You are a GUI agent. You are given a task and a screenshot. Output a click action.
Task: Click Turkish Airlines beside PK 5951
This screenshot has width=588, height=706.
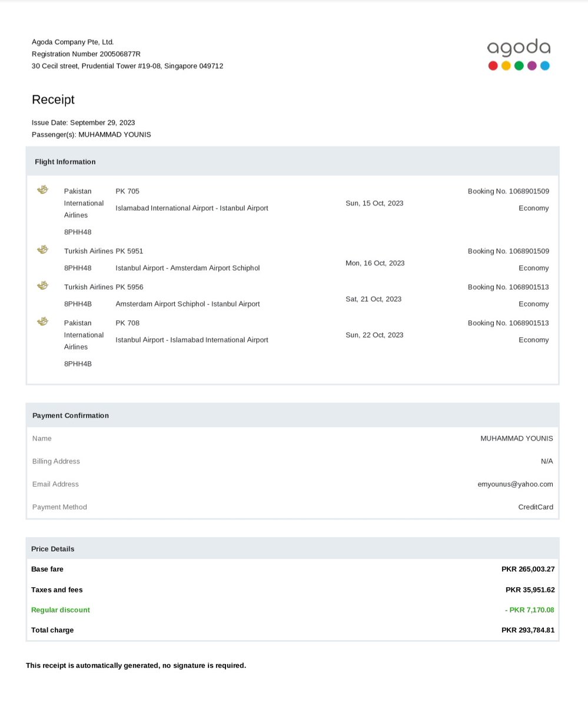pos(88,251)
